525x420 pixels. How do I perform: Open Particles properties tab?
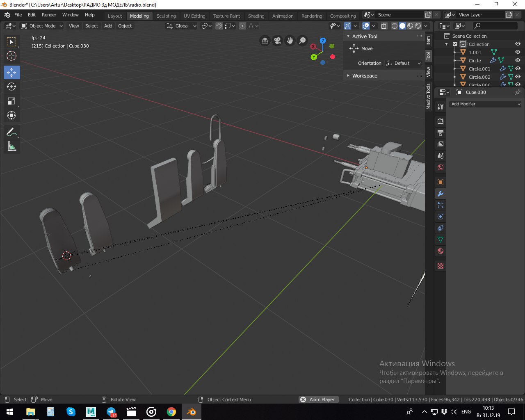pyautogui.click(x=441, y=205)
